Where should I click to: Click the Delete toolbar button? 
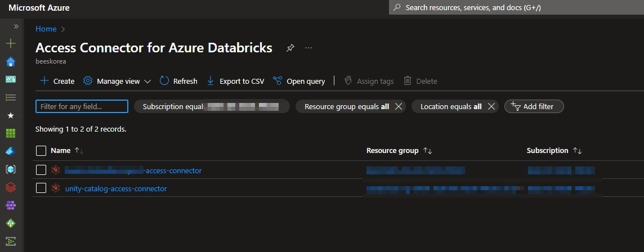click(420, 81)
